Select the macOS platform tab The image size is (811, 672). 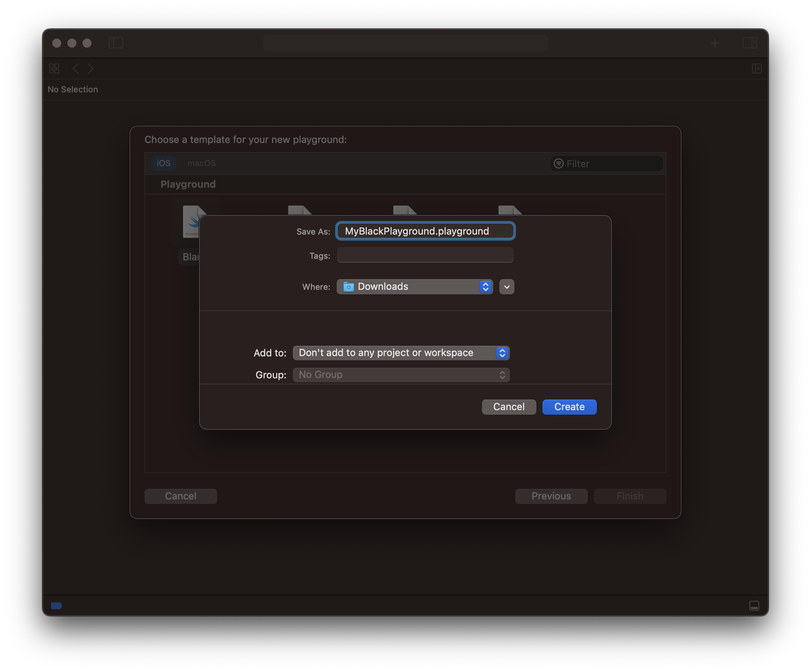pos(202,163)
